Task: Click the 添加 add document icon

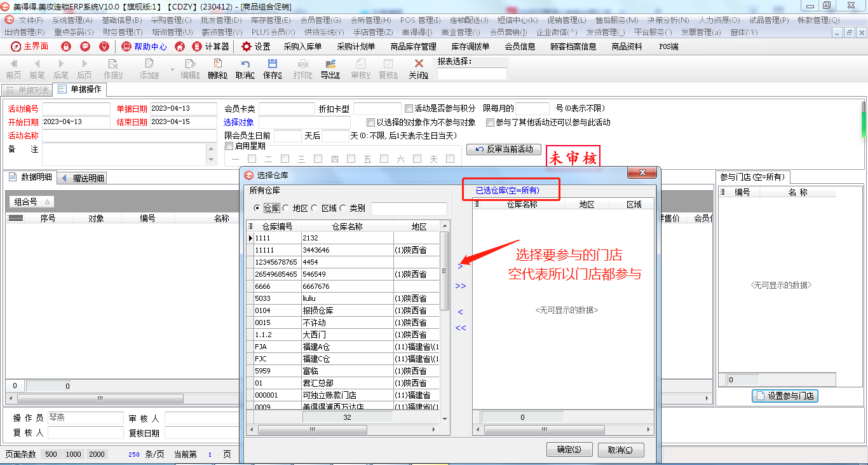Action: pos(149,69)
